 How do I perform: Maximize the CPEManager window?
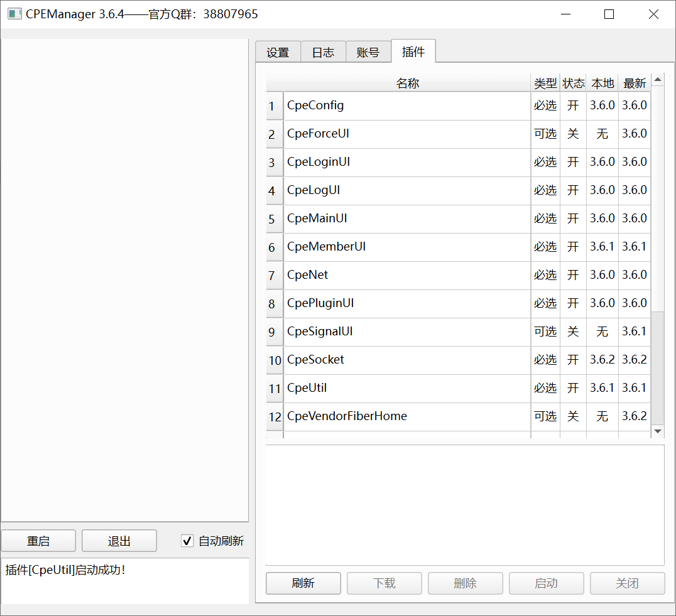point(609,14)
